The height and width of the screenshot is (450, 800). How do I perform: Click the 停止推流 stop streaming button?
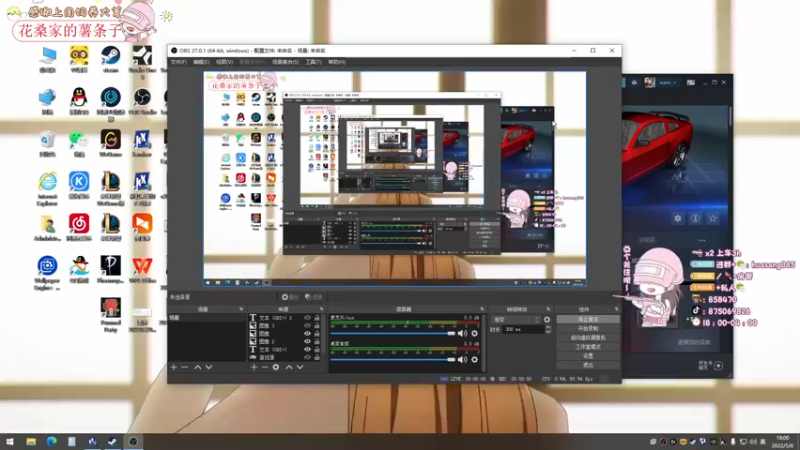(588, 319)
